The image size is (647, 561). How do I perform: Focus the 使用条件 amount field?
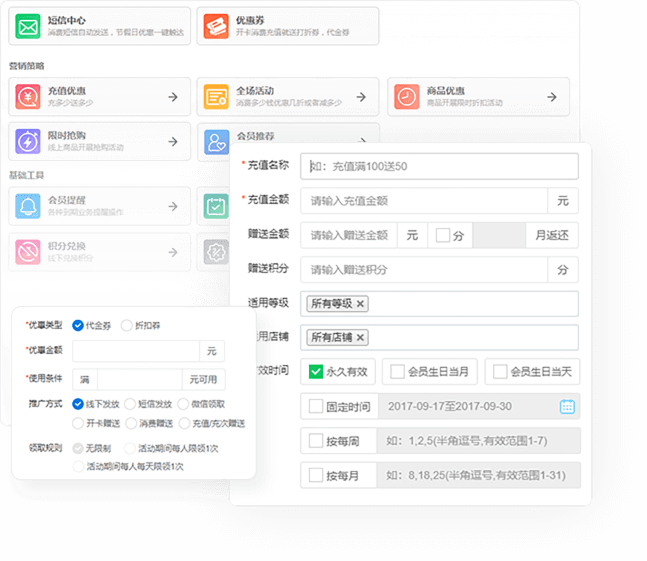(x=139, y=379)
